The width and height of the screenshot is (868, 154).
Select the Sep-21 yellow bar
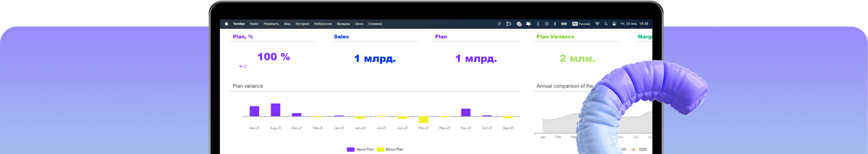click(x=508, y=117)
